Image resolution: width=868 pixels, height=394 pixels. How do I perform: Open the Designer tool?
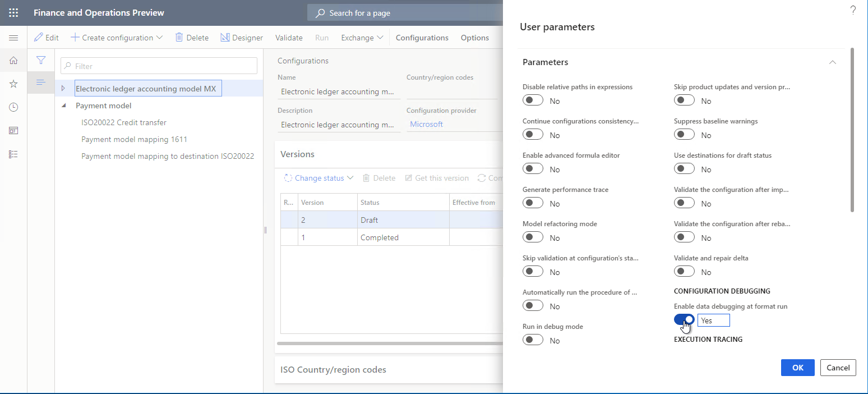pos(242,37)
